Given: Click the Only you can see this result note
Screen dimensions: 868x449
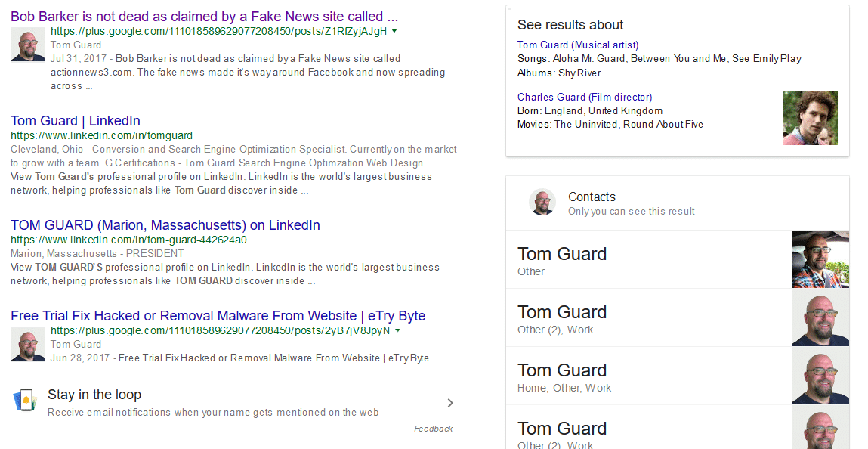Looking at the screenshot, I should click(x=631, y=212).
